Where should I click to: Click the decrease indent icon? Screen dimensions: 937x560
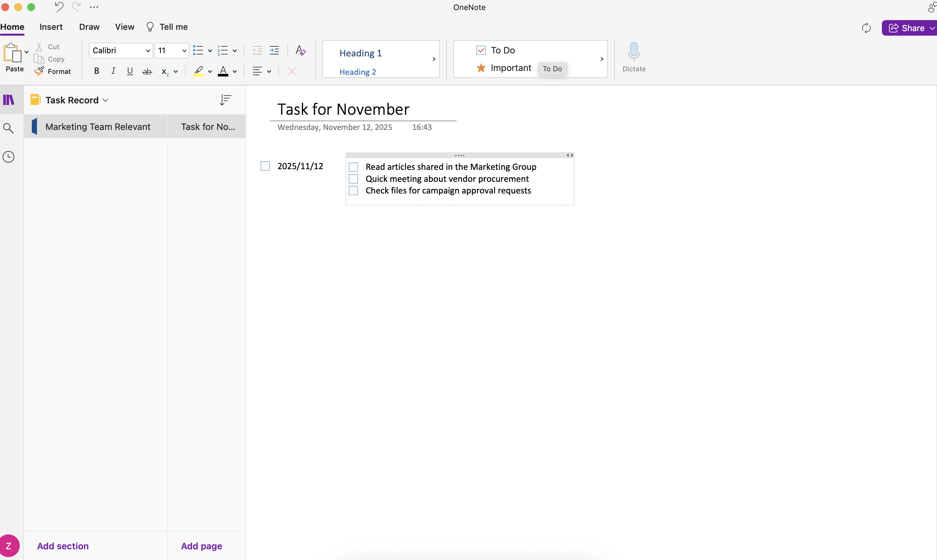(257, 50)
